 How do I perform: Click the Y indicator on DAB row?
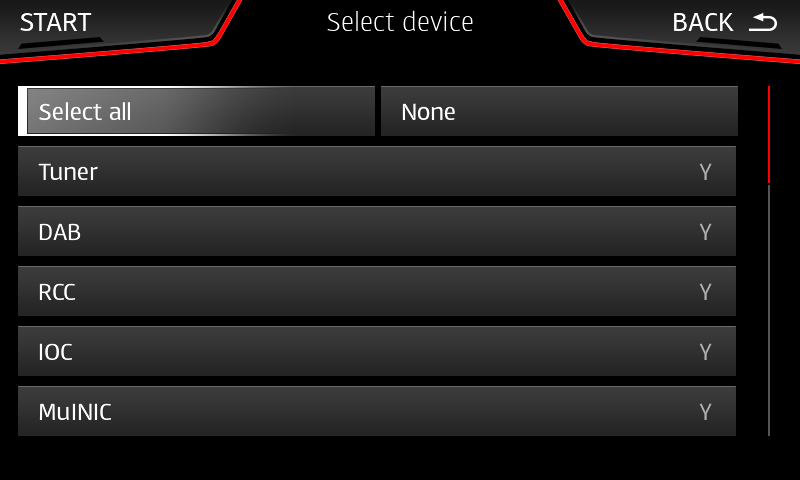705,232
